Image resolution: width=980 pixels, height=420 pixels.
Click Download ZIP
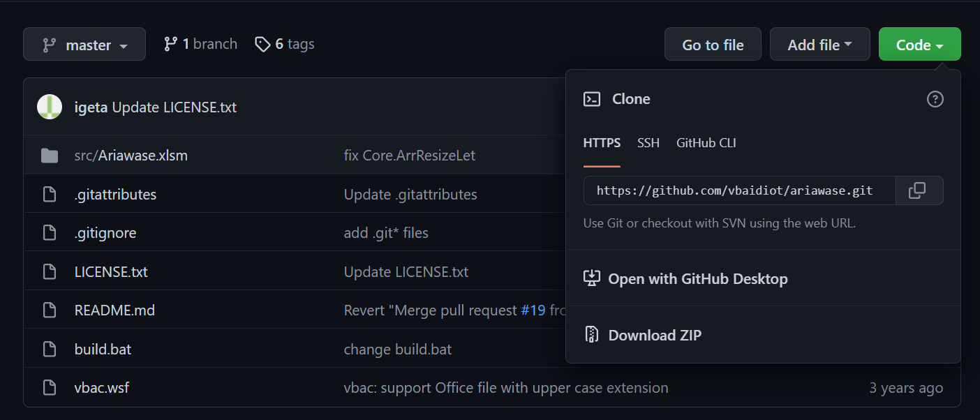click(x=764, y=335)
